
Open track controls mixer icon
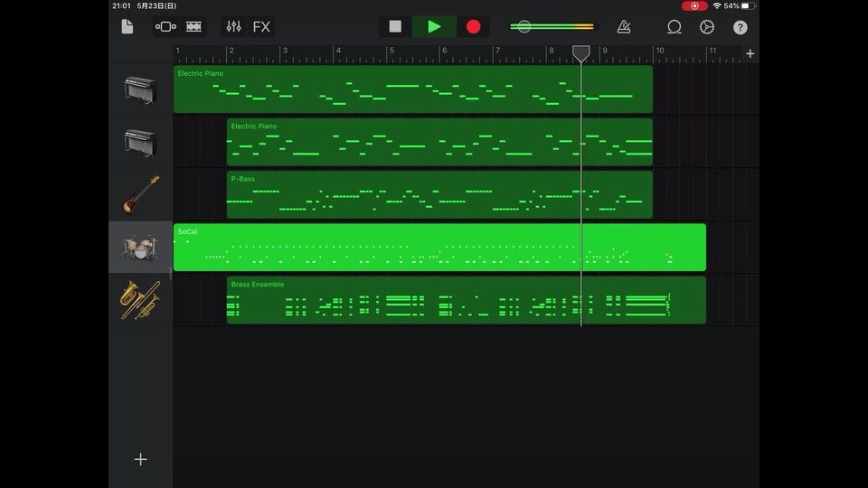(233, 26)
